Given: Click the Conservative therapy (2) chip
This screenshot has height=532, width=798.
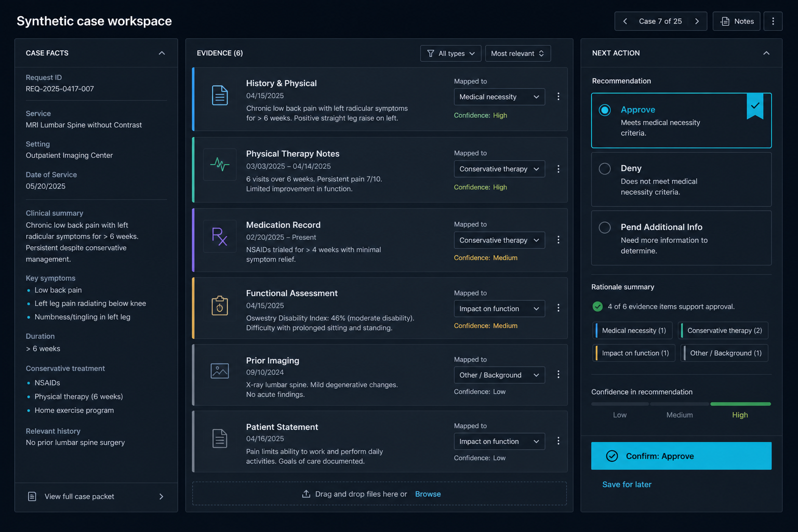Looking at the screenshot, I should click(724, 330).
